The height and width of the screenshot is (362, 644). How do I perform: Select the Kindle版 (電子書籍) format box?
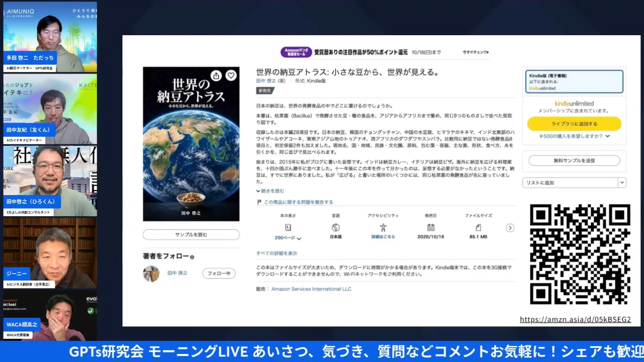click(574, 82)
